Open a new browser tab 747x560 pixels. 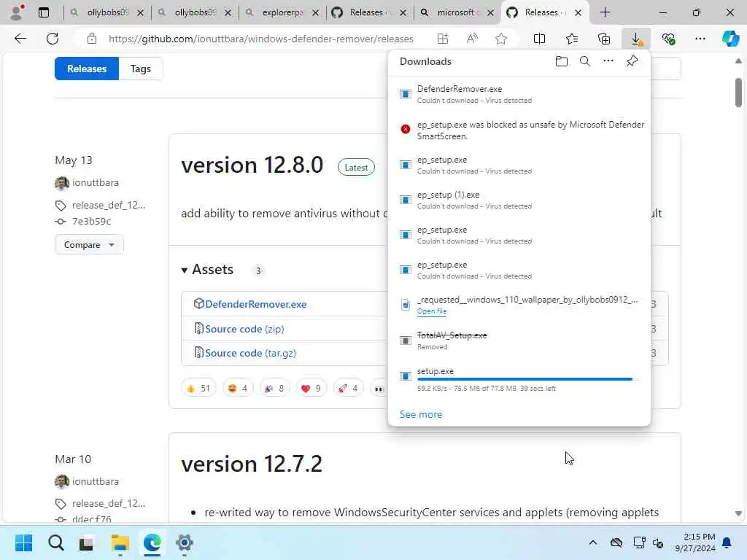tap(605, 12)
